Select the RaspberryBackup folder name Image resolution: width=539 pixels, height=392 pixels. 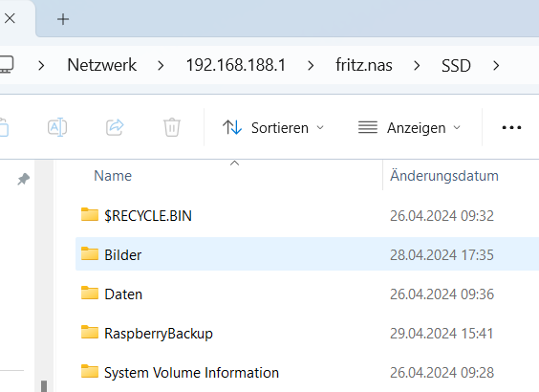(x=159, y=334)
